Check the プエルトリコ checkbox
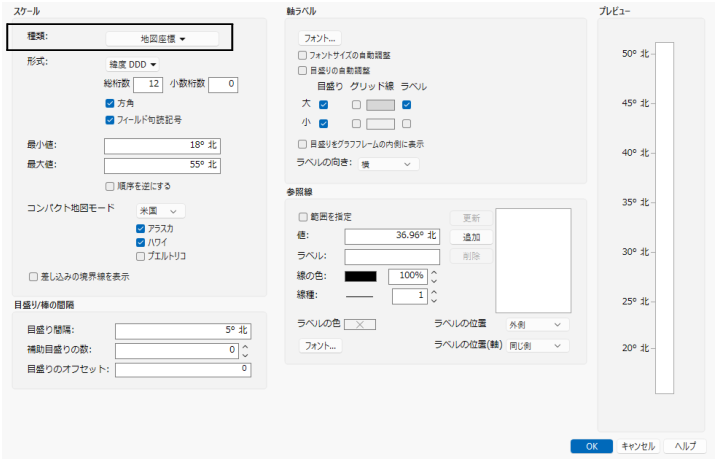The height and width of the screenshot is (461, 717). tap(140, 256)
